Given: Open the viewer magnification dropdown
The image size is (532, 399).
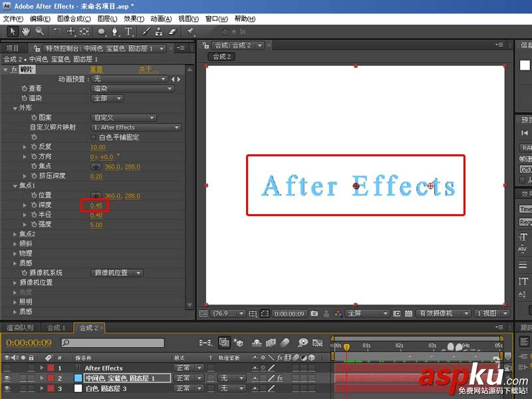Looking at the screenshot, I should click(x=227, y=313).
